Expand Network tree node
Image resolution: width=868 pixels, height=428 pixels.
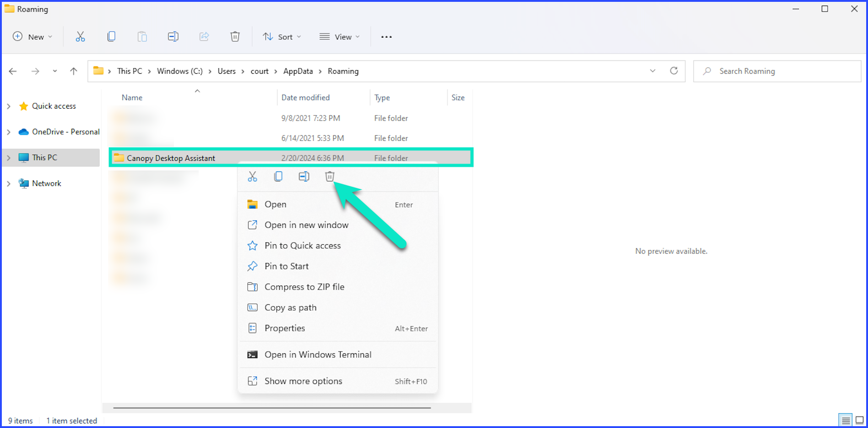point(9,183)
